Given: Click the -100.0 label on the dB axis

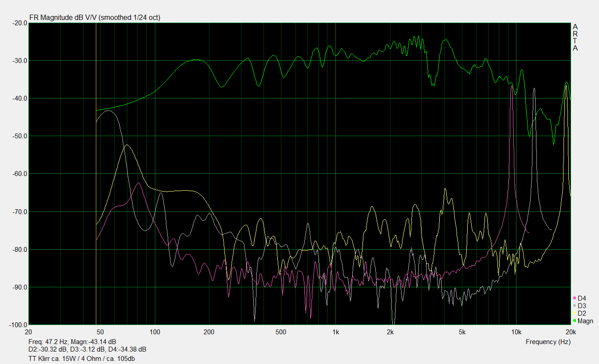Looking at the screenshot, I should (16, 325).
